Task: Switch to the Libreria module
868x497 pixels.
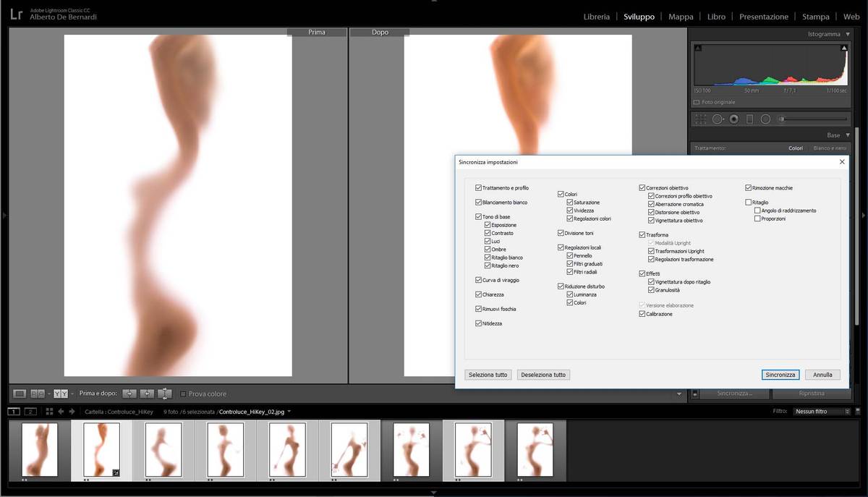Action: (596, 17)
